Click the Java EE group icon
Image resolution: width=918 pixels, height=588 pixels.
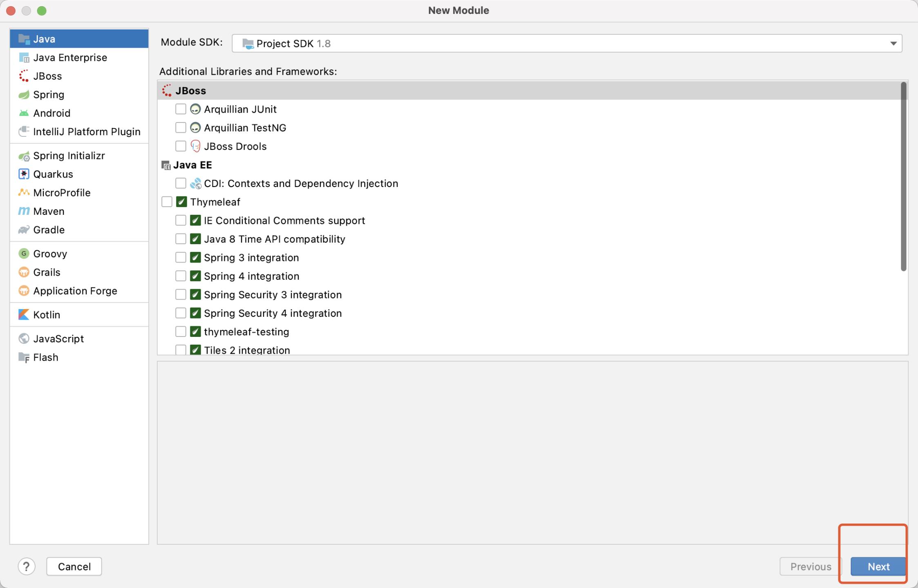tap(166, 165)
